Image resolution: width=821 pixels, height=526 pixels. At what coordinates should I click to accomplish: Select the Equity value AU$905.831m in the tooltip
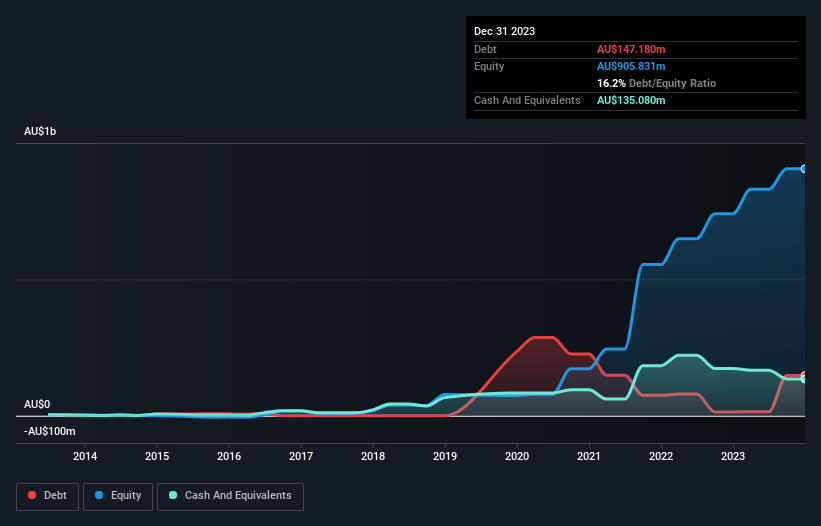(631, 66)
